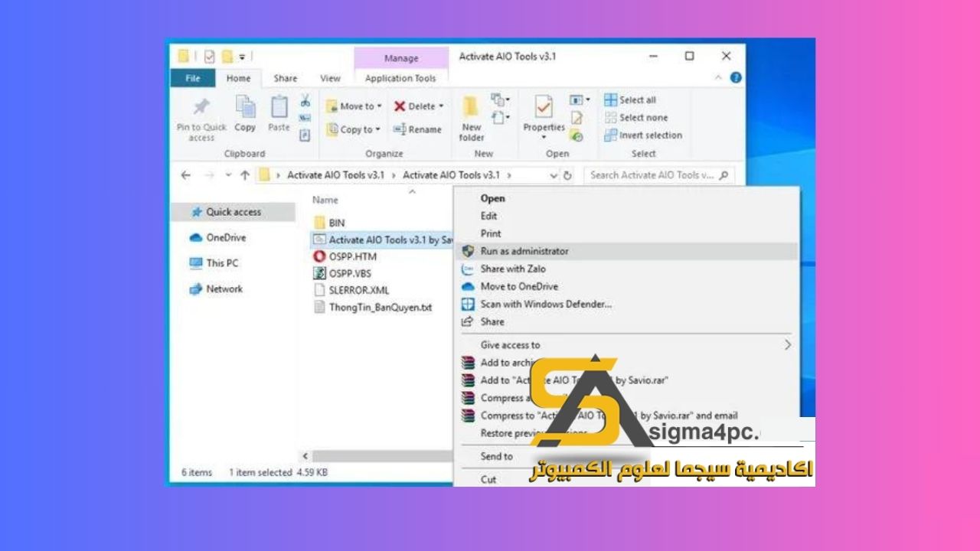Open the Copy to dropdown
The height and width of the screenshot is (551, 980).
[x=353, y=129]
